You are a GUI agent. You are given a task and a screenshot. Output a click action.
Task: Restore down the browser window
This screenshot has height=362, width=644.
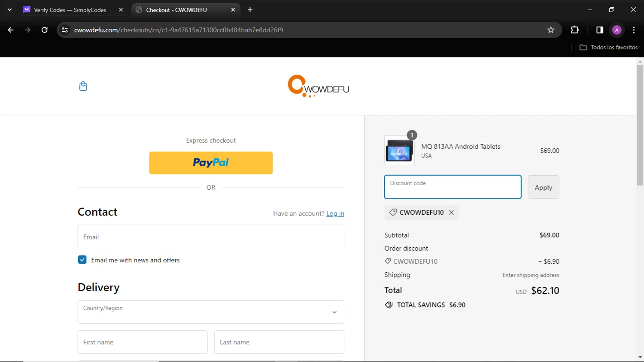point(611,9)
